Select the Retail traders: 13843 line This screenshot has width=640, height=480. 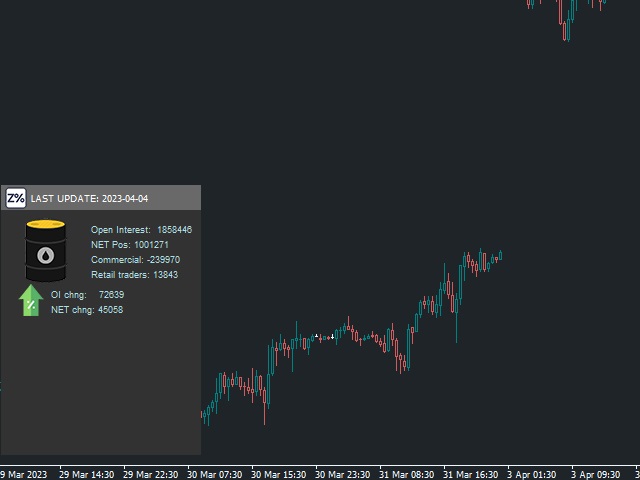[x=134, y=275]
